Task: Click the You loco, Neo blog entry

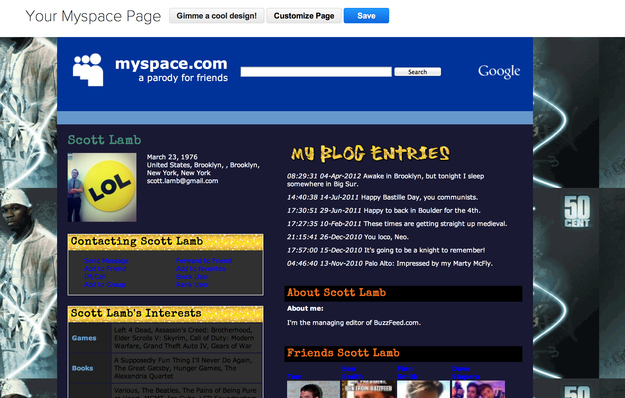Action: tap(348, 237)
